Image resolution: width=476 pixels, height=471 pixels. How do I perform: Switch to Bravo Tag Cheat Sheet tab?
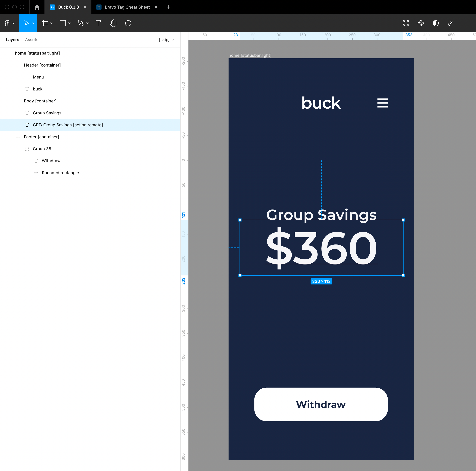127,7
